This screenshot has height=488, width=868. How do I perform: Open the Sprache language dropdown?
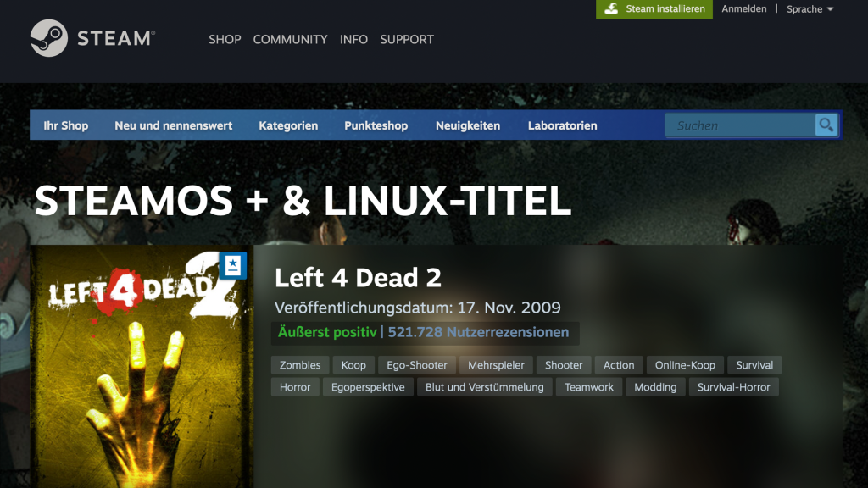click(810, 8)
